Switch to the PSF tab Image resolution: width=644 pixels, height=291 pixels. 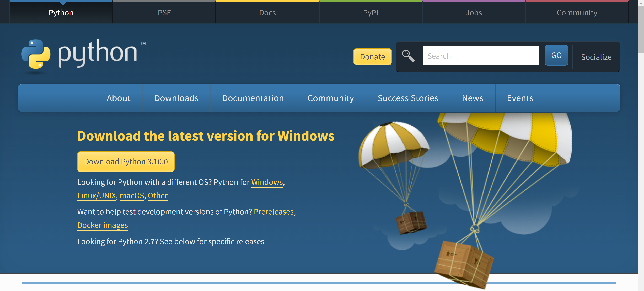(x=164, y=13)
